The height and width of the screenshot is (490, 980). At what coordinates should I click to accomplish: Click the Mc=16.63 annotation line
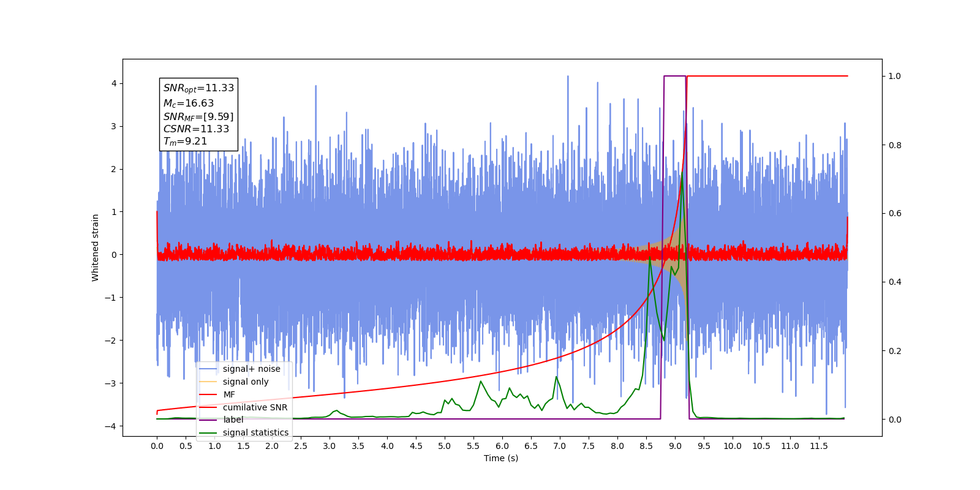pos(189,104)
